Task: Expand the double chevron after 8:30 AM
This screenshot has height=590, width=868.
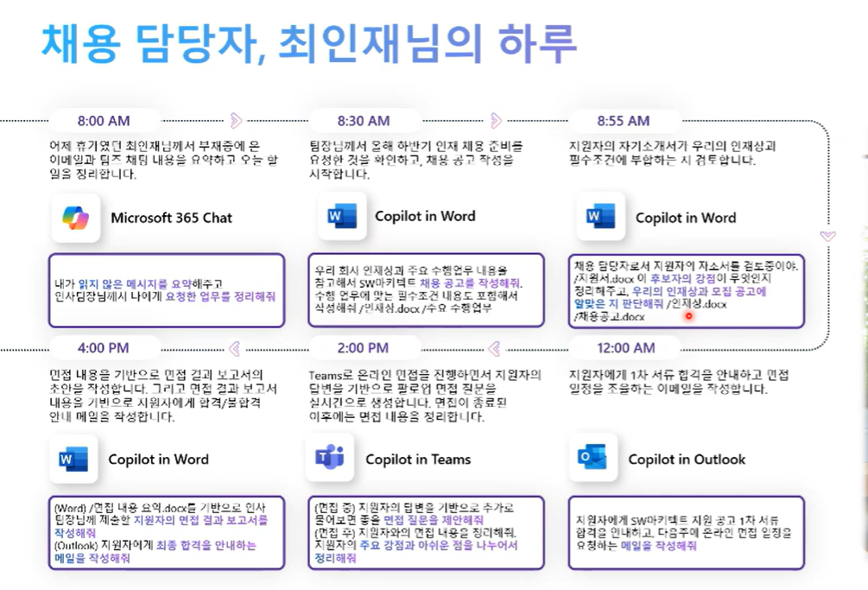Action: 497,121
